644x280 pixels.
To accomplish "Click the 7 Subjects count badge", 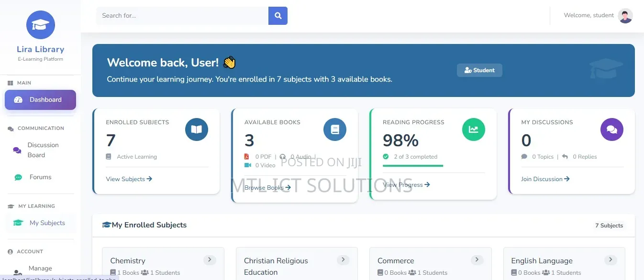I will pos(609,226).
